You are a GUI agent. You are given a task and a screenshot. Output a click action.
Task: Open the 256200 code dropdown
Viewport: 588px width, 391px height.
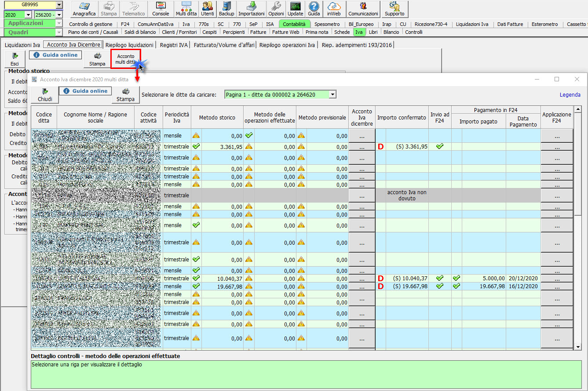[x=60, y=15]
